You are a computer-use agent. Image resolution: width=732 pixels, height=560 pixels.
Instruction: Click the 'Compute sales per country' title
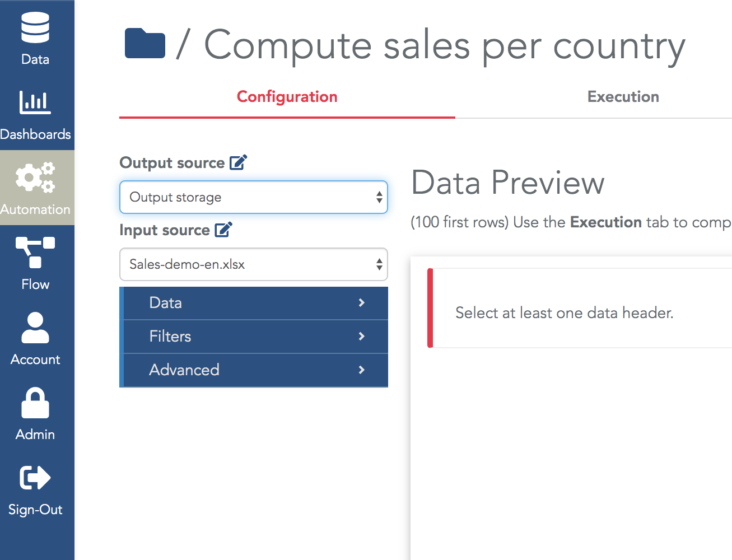pos(445,46)
